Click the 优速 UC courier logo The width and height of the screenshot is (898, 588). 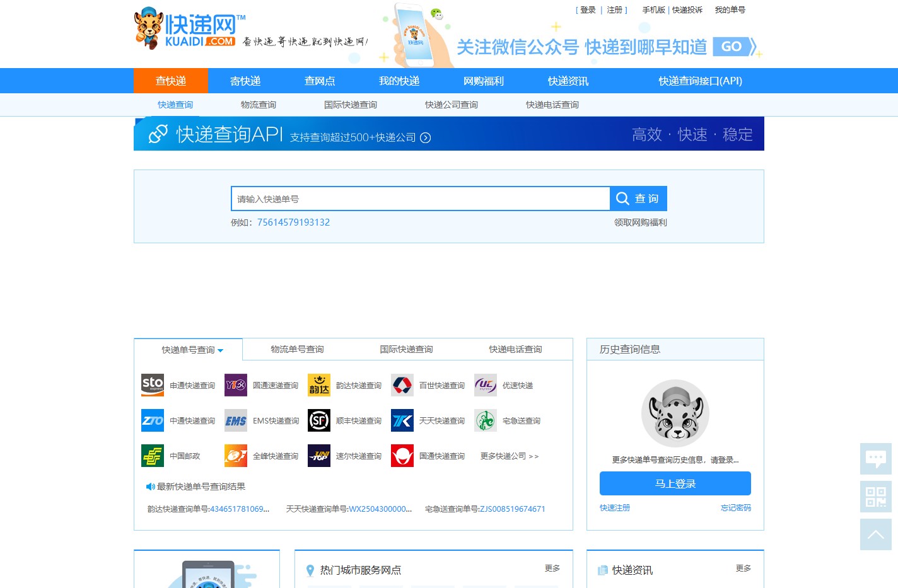click(486, 385)
